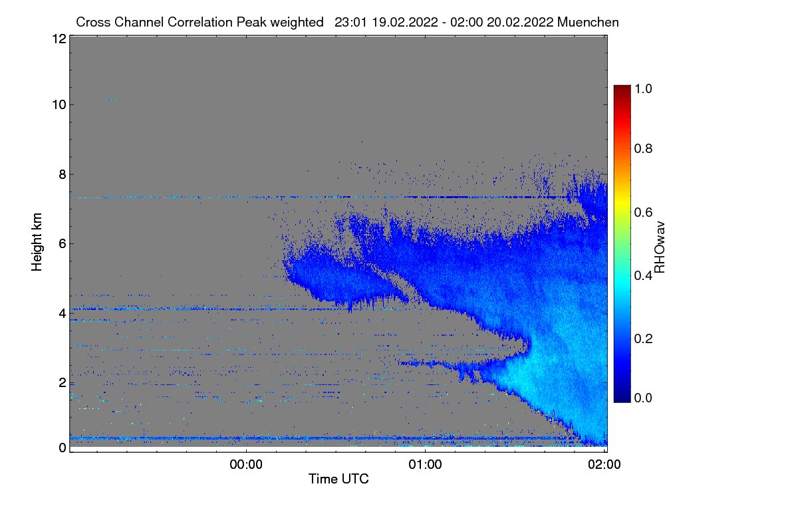Click the plot title 'Cross Channel Correlation Peak weighted'
Screen dimensions: 798x532
point(200,22)
